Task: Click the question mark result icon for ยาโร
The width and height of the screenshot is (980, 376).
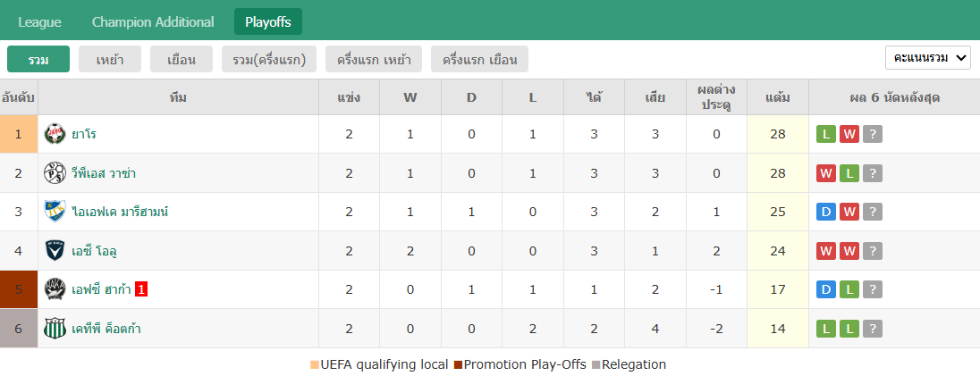Action: pos(873,134)
